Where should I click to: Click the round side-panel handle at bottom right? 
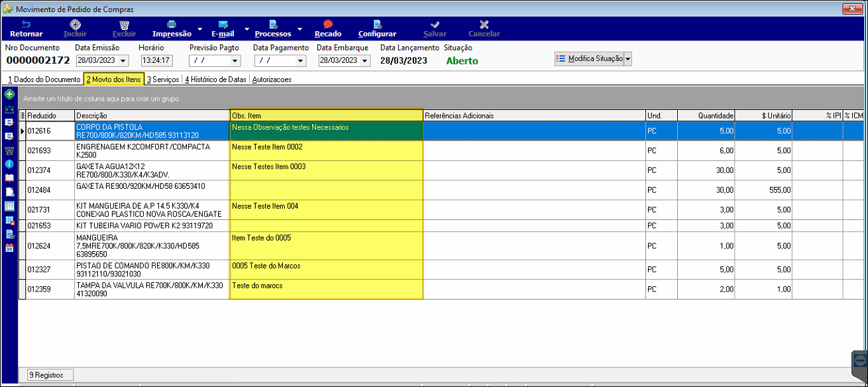[x=860, y=360]
